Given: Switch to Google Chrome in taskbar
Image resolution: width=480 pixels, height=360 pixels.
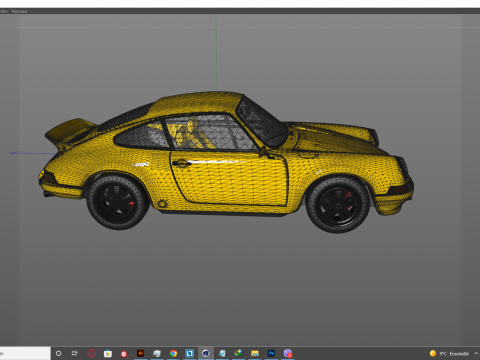Looking at the screenshot, I should tap(173, 353).
